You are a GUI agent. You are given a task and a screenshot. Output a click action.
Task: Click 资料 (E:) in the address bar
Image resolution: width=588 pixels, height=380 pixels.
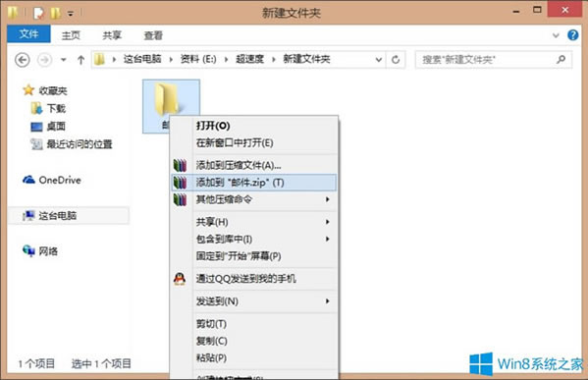pyautogui.click(x=198, y=59)
